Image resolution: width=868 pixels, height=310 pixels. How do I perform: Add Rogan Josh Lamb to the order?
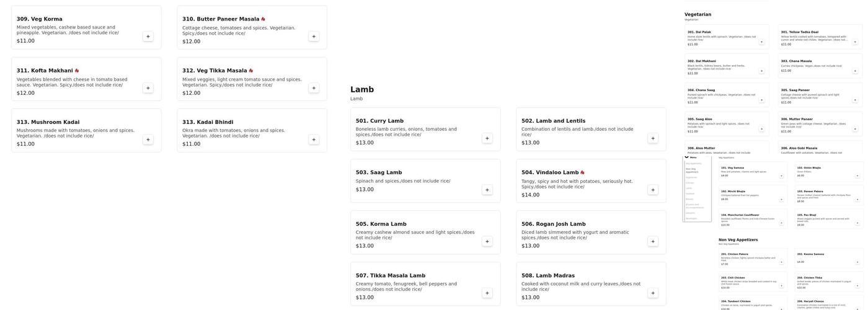[x=653, y=241]
